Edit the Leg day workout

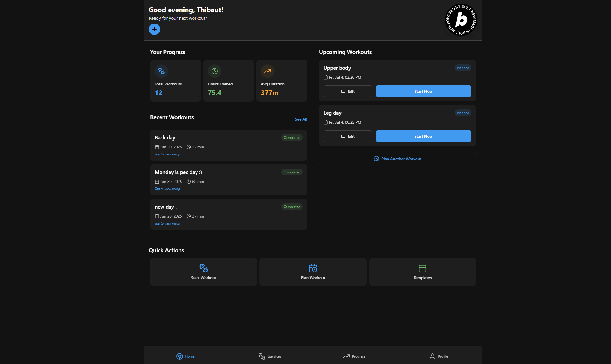[x=348, y=136]
